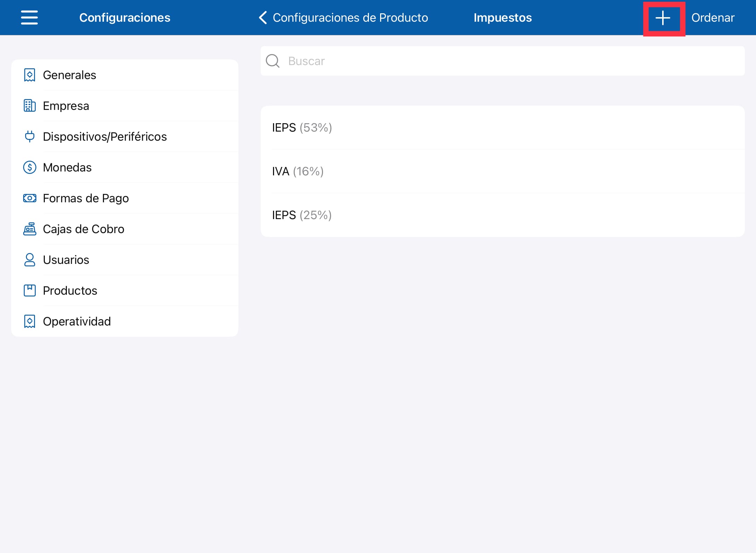Click the Monedas dollar icon

click(30, 167)
